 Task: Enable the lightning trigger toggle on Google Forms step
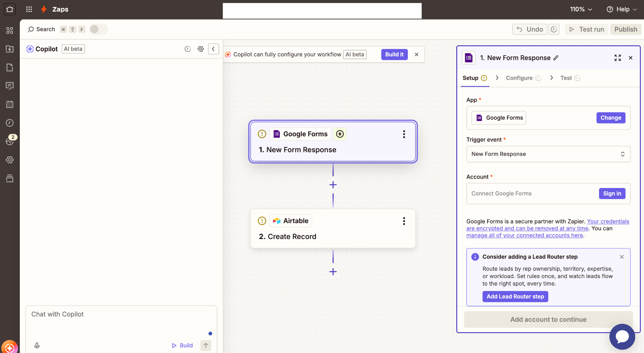(x=340, y=134)
